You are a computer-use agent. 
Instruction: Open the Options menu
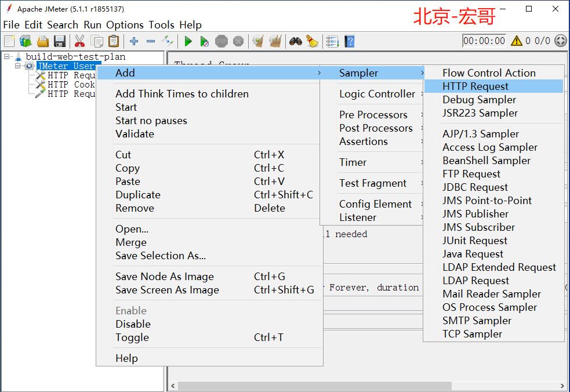tap(125, 25)
